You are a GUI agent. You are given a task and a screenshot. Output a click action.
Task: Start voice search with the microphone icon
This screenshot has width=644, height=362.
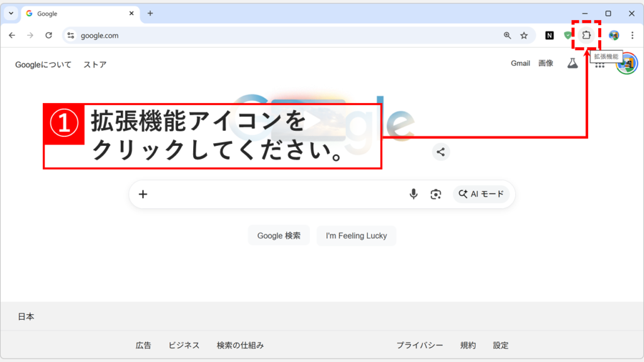(413, 194)
